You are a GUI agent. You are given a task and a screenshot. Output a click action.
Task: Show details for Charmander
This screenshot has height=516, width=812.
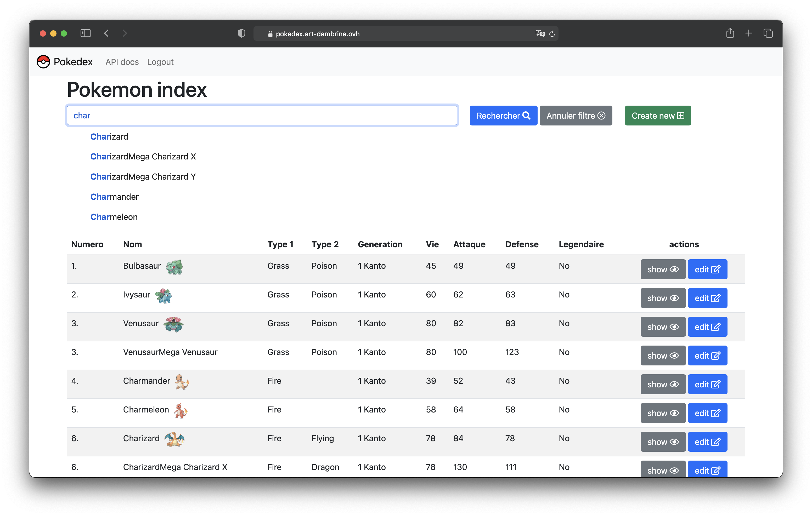coord(663,384)
